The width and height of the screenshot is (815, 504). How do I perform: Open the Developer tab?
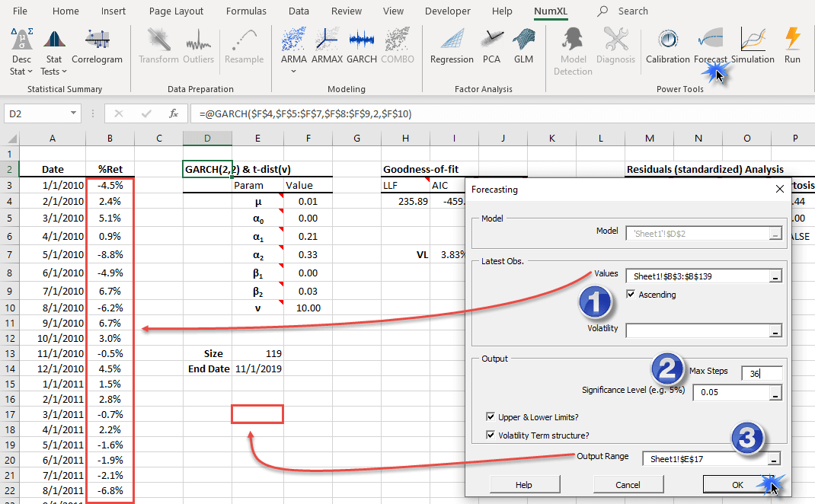(447, 11)
